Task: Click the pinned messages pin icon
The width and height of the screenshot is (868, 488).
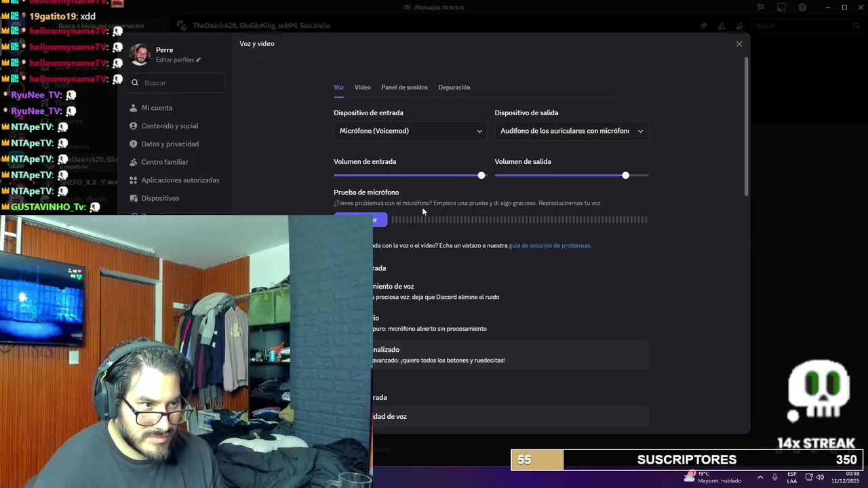Action: click(x=703, y=26)
